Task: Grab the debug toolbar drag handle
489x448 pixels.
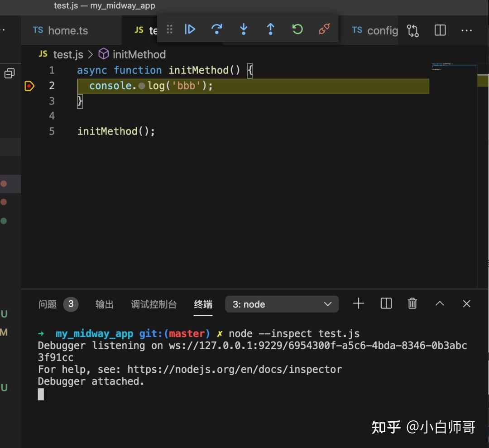Action: click(169, 29)
